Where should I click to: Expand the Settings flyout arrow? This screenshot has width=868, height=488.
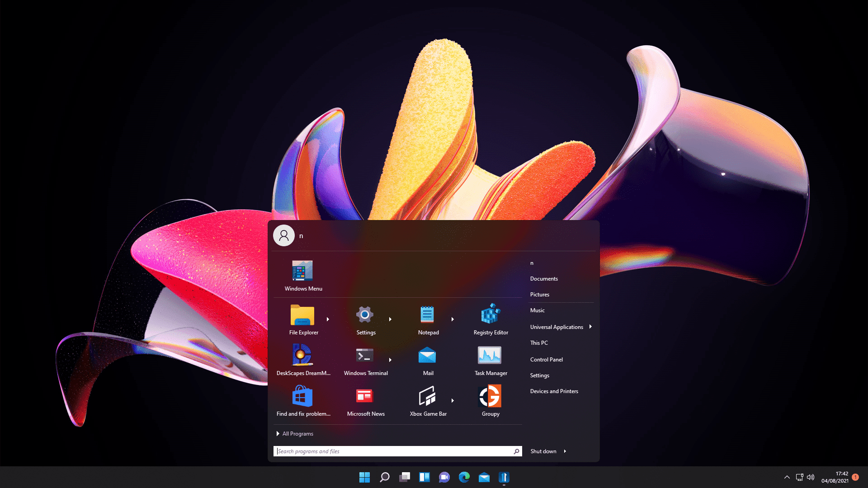(x=391, y=319)
